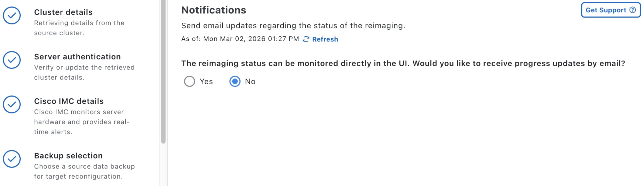Image resolution: width=644 pixels, height=186 pixels.
Task: Click the Notifications heading
Action: [214, 10]
